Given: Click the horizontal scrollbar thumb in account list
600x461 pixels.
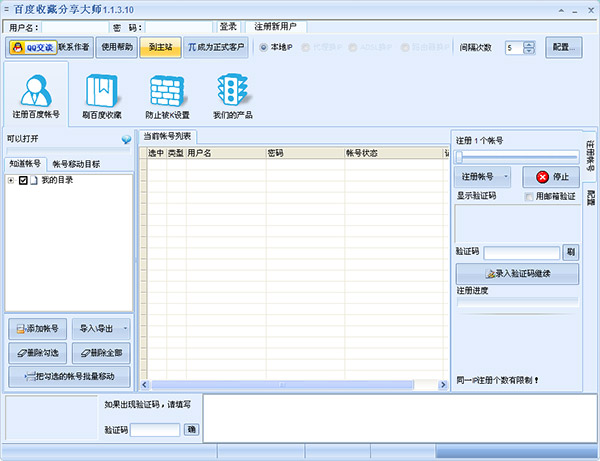Looking at the screenshot, I should [282, 384].
